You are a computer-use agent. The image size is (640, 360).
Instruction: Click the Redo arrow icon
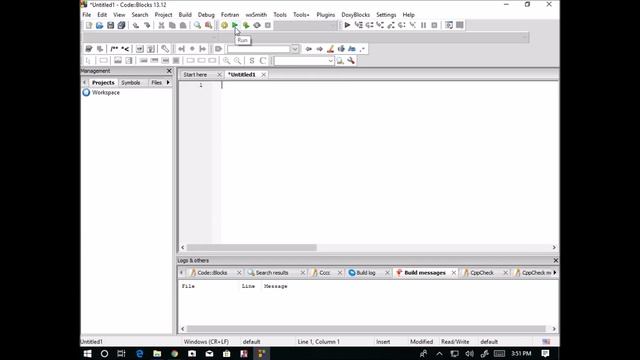tap(147, 25)
